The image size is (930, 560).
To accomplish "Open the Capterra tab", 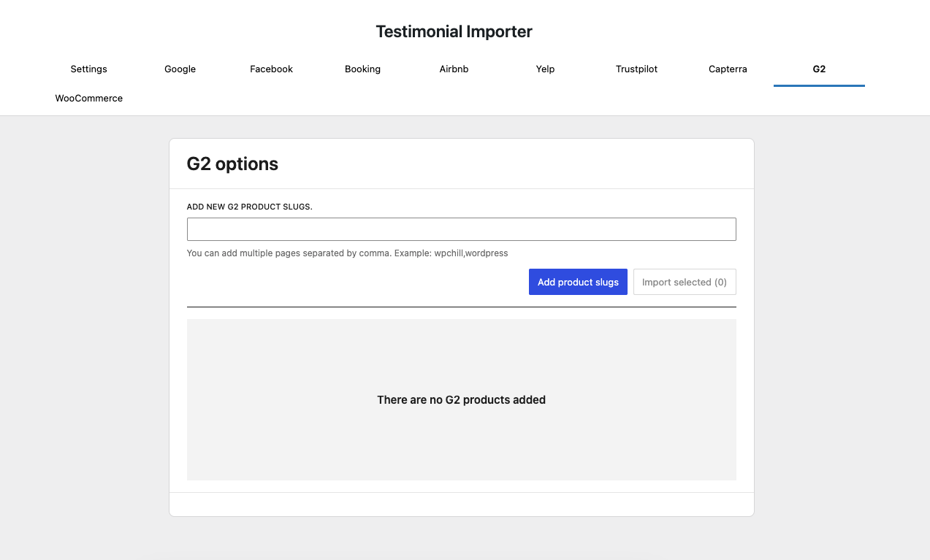I will (x=728, y=69).
